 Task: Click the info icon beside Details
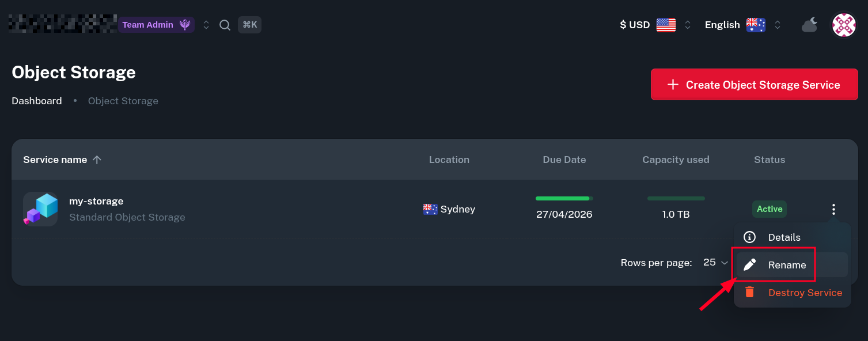(x=749, y=237)
